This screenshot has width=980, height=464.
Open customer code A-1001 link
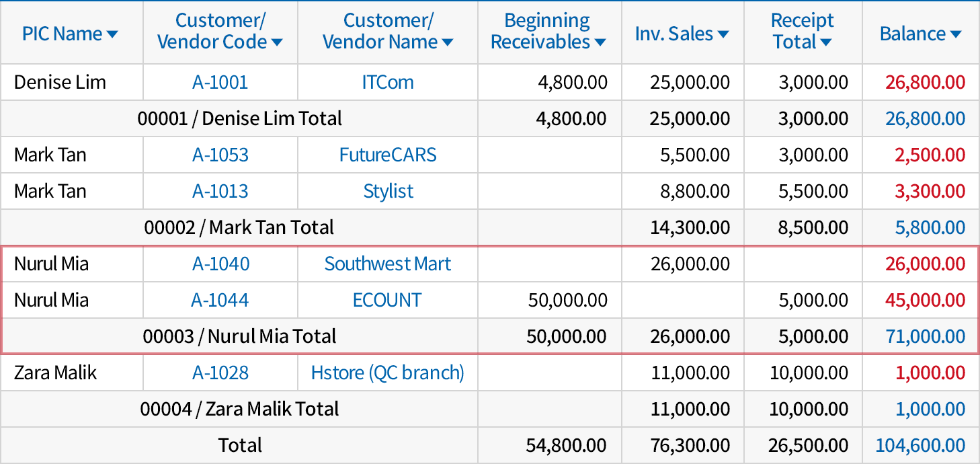pyautogui.click(x=220, y=83)
